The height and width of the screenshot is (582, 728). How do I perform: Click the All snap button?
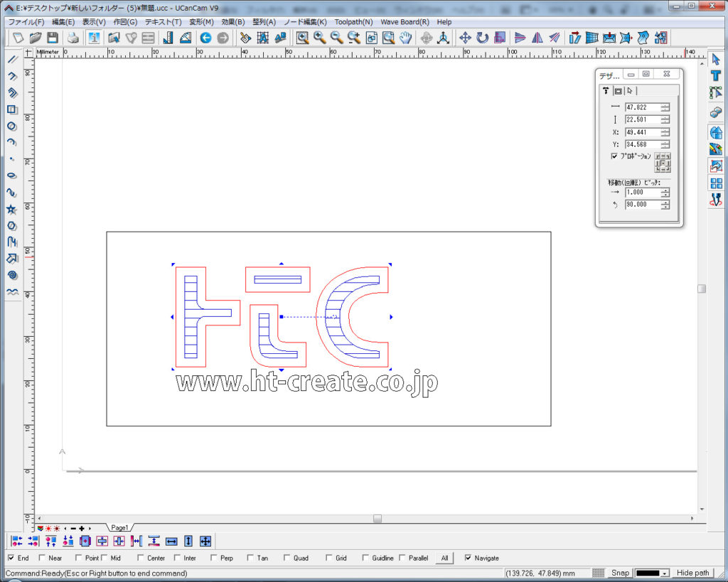[x=444, y=558]
